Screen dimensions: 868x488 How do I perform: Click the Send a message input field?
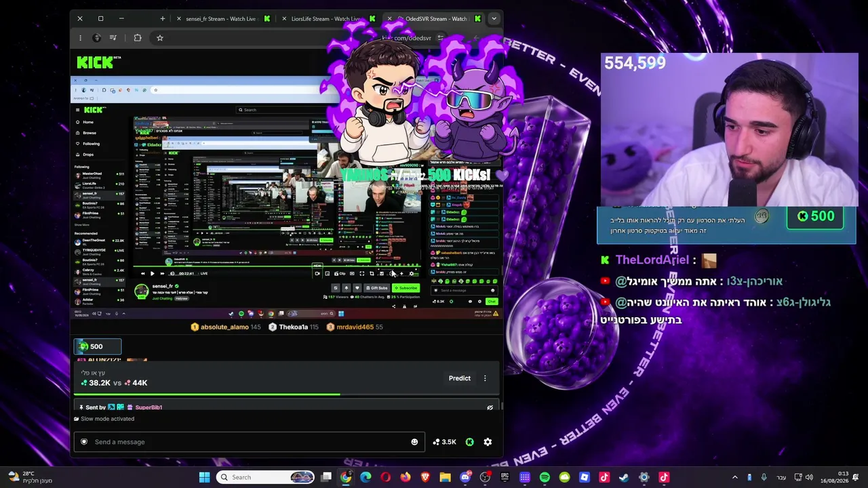[250, 442]
